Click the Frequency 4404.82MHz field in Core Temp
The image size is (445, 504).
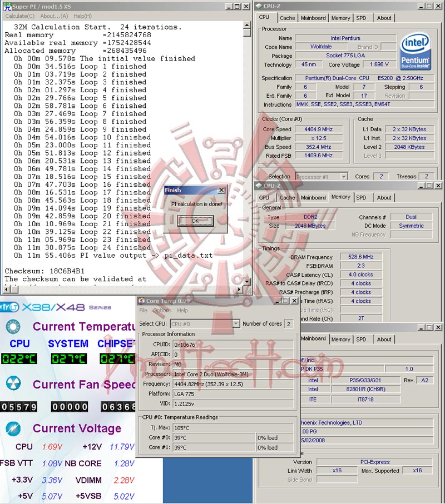pos(233,384)
